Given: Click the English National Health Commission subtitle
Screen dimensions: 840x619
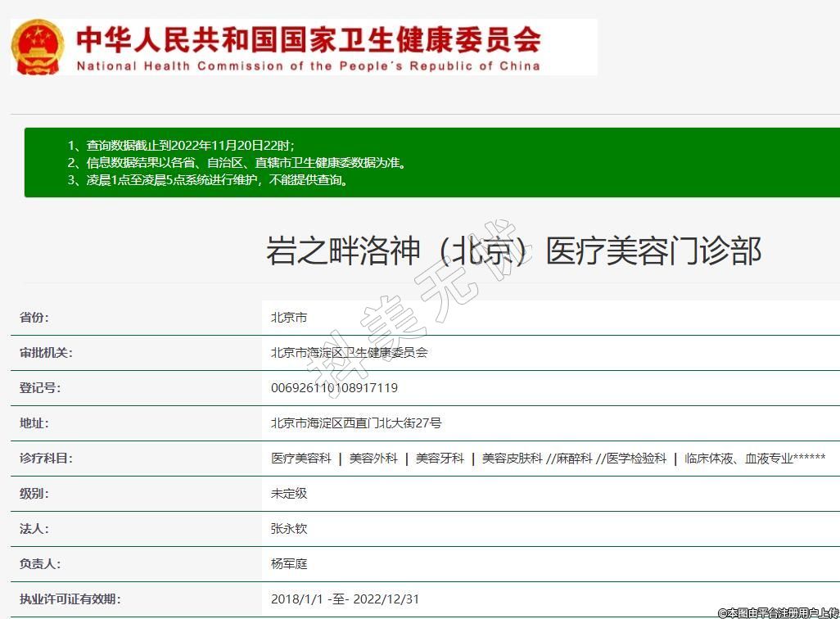Looking at the screenshot, I should tap(308, 66).
